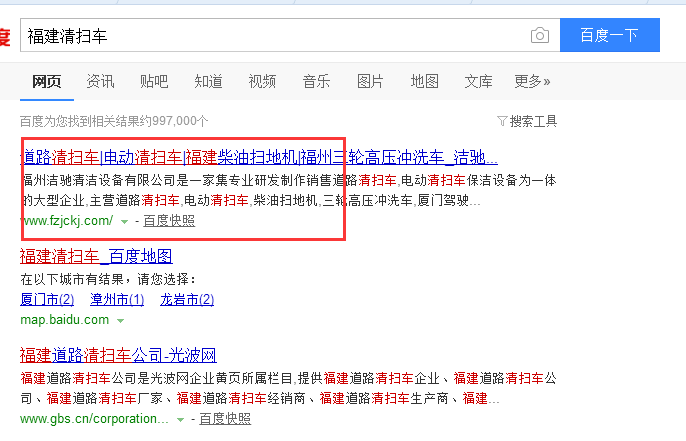Expand arrow next to www.fzjckj.com/
Image resolution: width=686 pixels, height=441 pixels.
124,222
